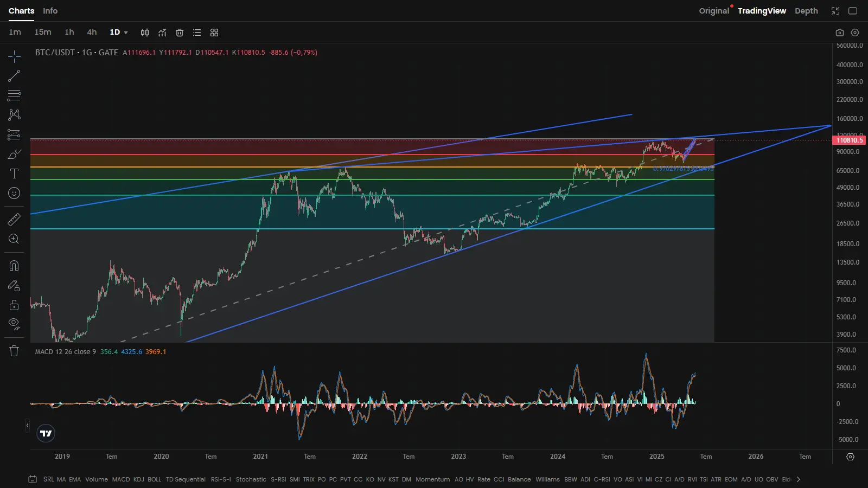Enable the S-RSI indicator
Viewport: 868px width, 488px height.
[278, 479]
